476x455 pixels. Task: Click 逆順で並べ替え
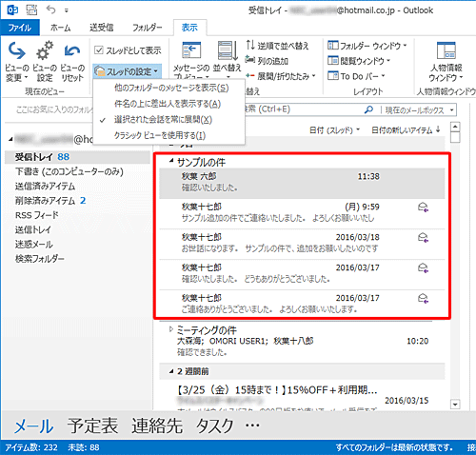click(x=277, y=46)
